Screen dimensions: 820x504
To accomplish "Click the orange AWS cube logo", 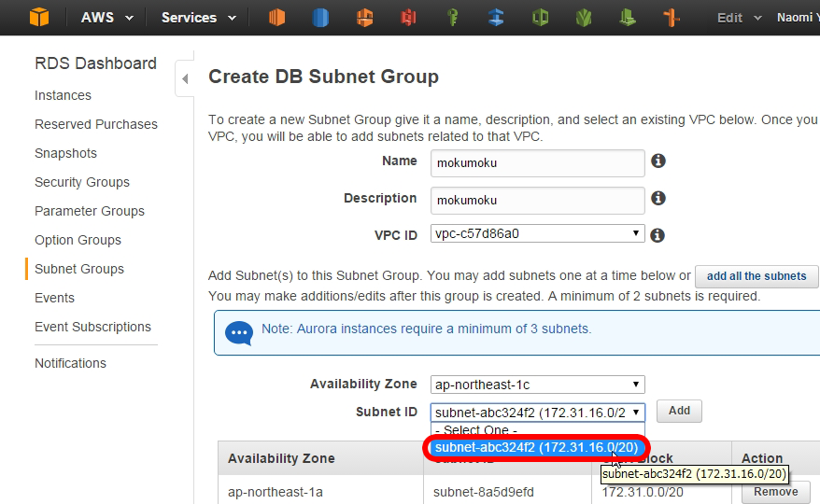I will [x=39, y=17].
